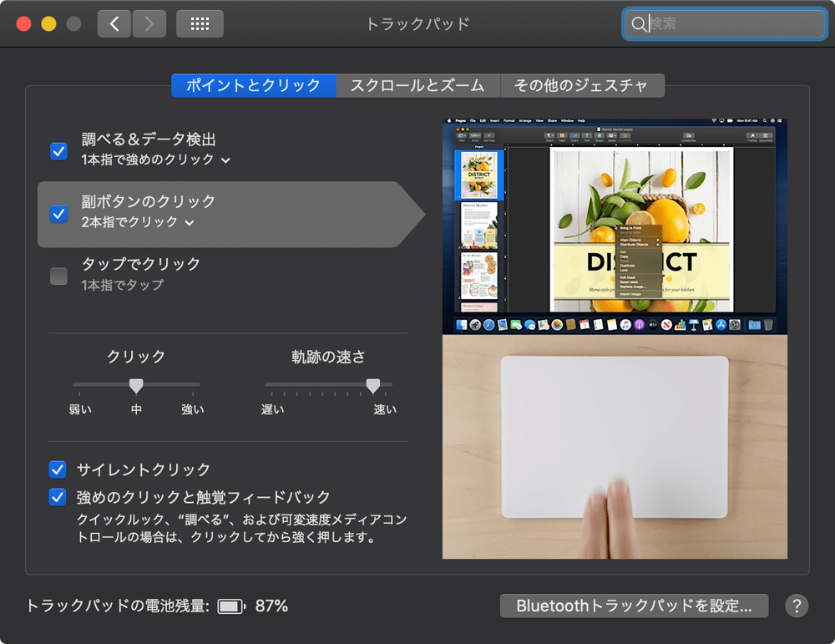Enable タップでクリック
The image size is (835, 644).
(x=57, y=276)
